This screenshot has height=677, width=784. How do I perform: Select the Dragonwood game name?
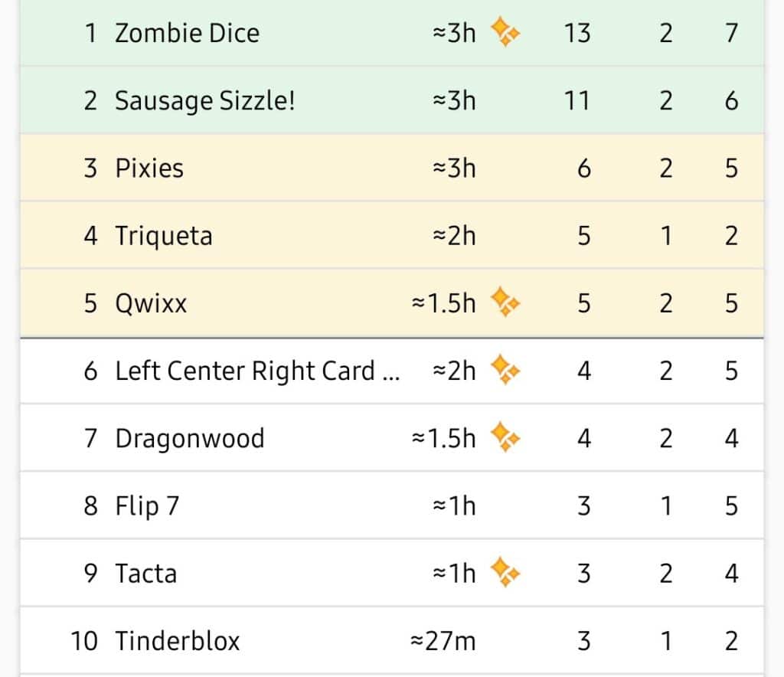tap(190, 439)
